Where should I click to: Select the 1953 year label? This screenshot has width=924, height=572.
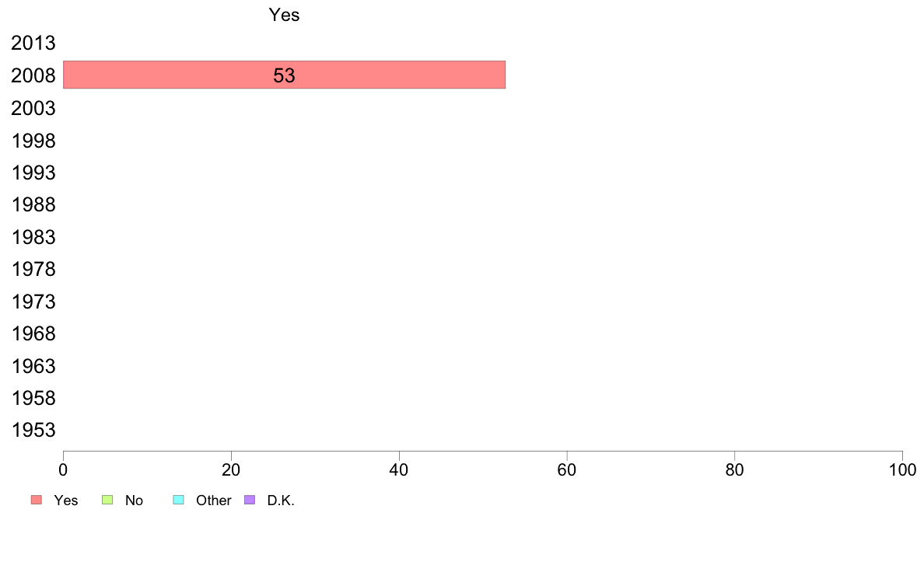33,430
